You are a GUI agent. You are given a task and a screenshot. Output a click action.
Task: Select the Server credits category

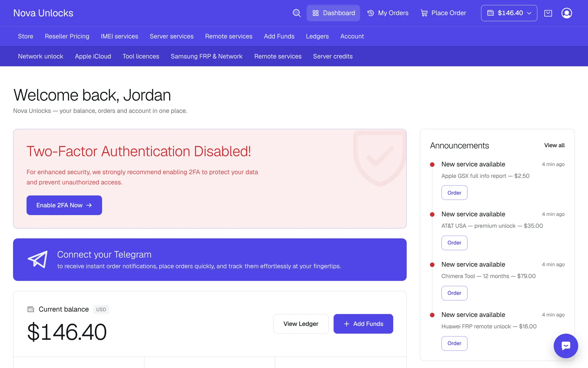pyautogui.click(x=333, y=56)
